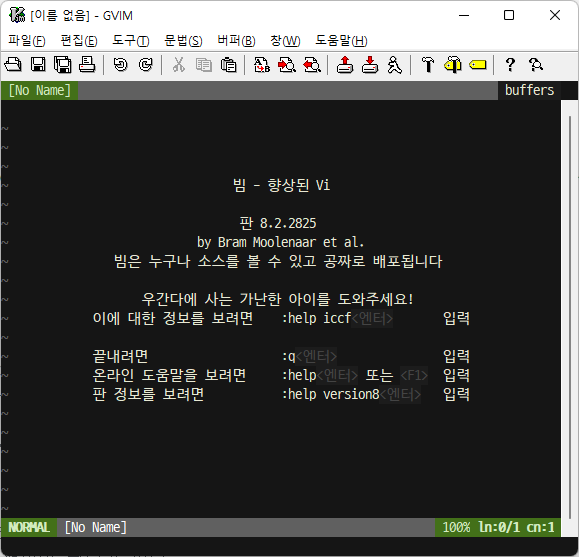
Task: Open the 편집(E) menu
Action: pyautogui.click(x=79, y=40)
